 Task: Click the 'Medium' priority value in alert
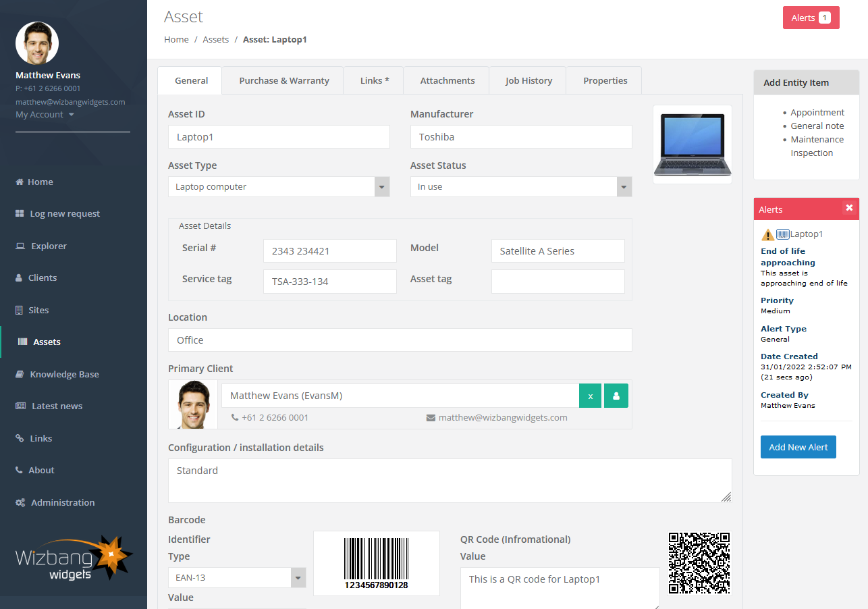pyautogui.click(x=776, y=311)
